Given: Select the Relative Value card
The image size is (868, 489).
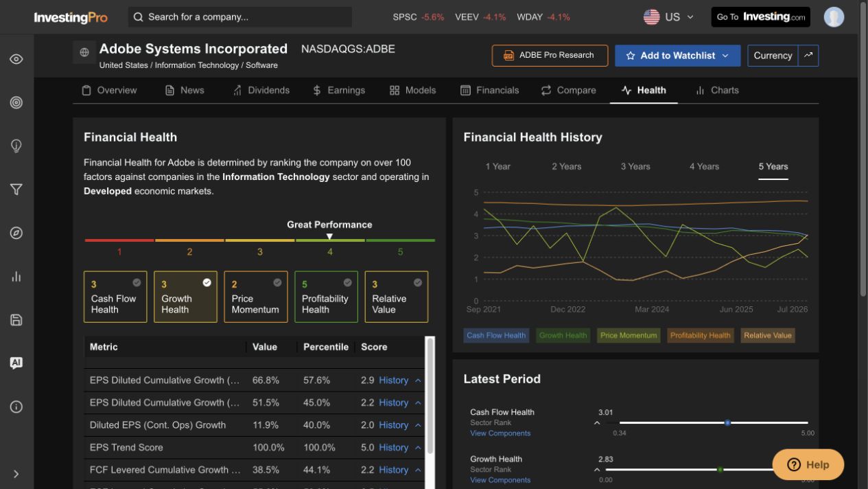Looking at the screenshot, I should pos(397,297).
